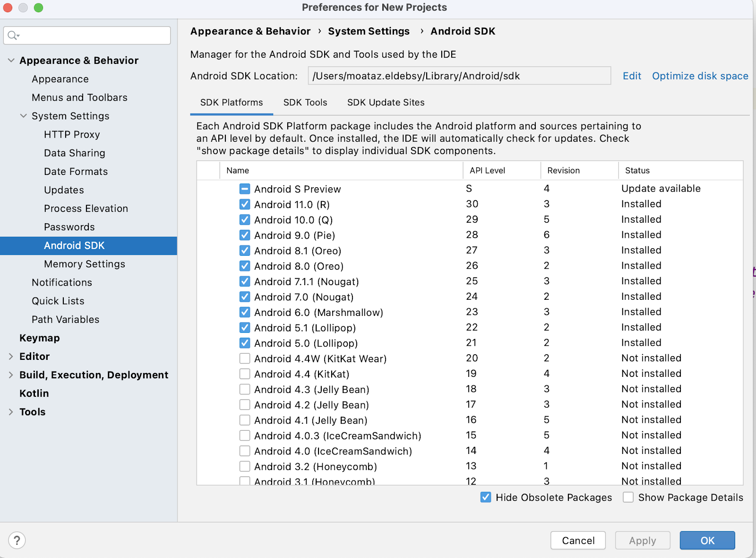This screenshot has width=756, height=558.
Task: Select Android 5.1 (Lollipop) row name
Action: point(305,328)
